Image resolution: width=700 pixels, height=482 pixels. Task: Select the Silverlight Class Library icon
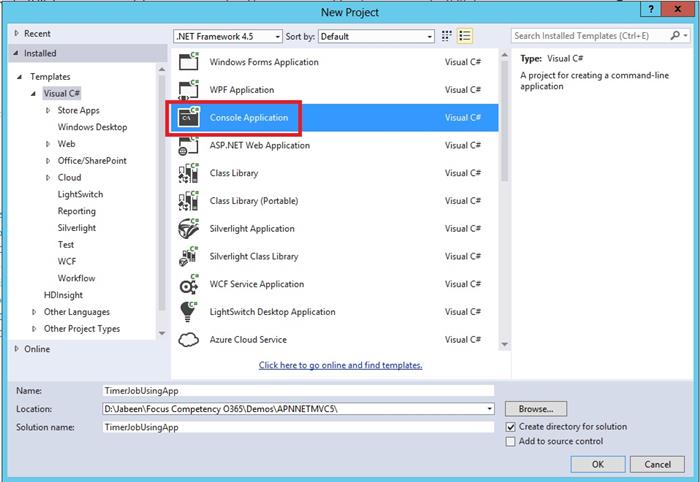coord(188,256)
